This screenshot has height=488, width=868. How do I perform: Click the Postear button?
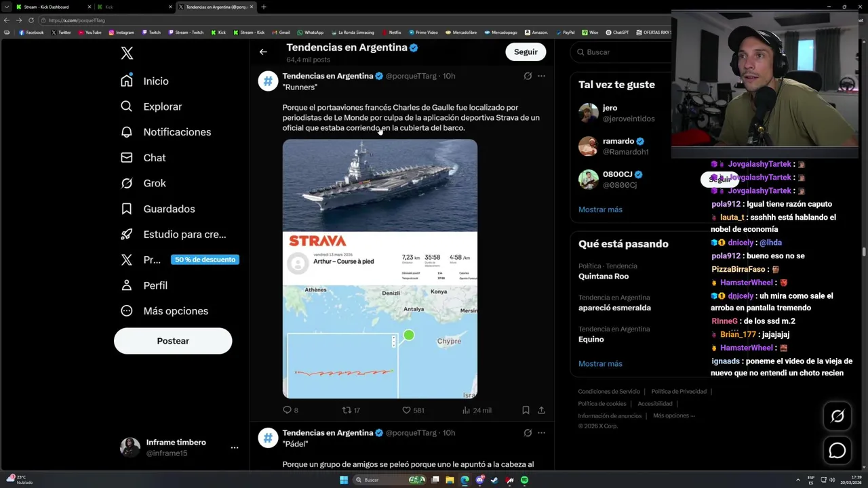[173, 341]
